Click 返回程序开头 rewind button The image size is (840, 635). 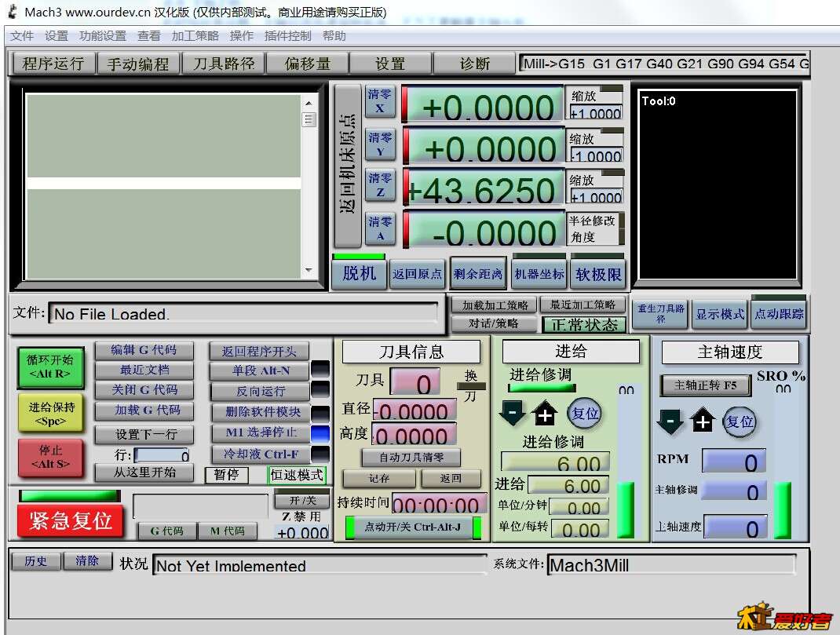click(x=259, y=351)
